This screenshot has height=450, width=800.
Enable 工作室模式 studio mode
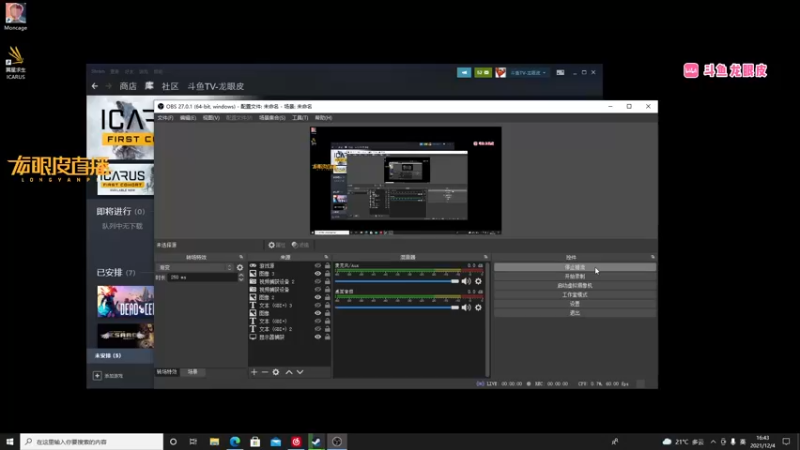click(x=574, y=295)
